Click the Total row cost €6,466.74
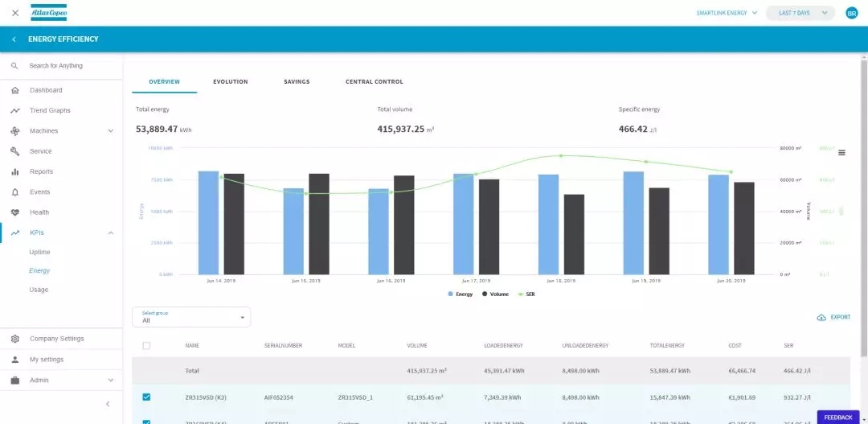Screen dimensions: 868x424 743,371
